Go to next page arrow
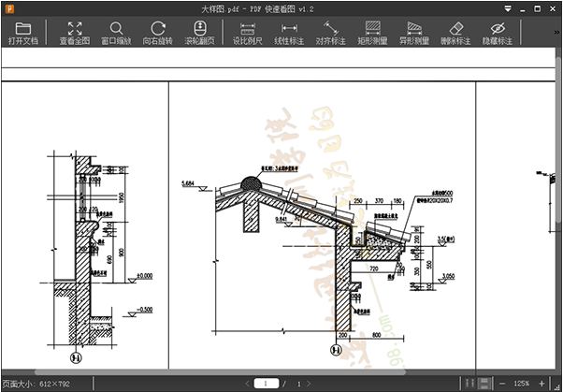This screenshot has width=563, height=392. coord(310,384)
